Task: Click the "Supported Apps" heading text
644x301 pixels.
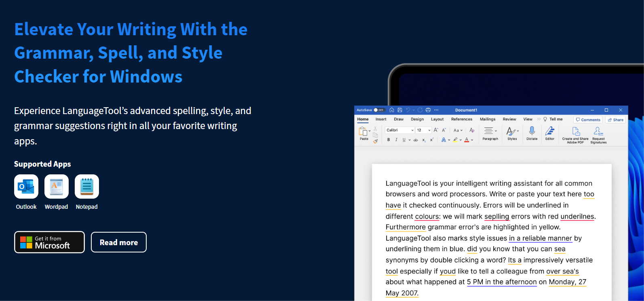Action: coord(42,164)
